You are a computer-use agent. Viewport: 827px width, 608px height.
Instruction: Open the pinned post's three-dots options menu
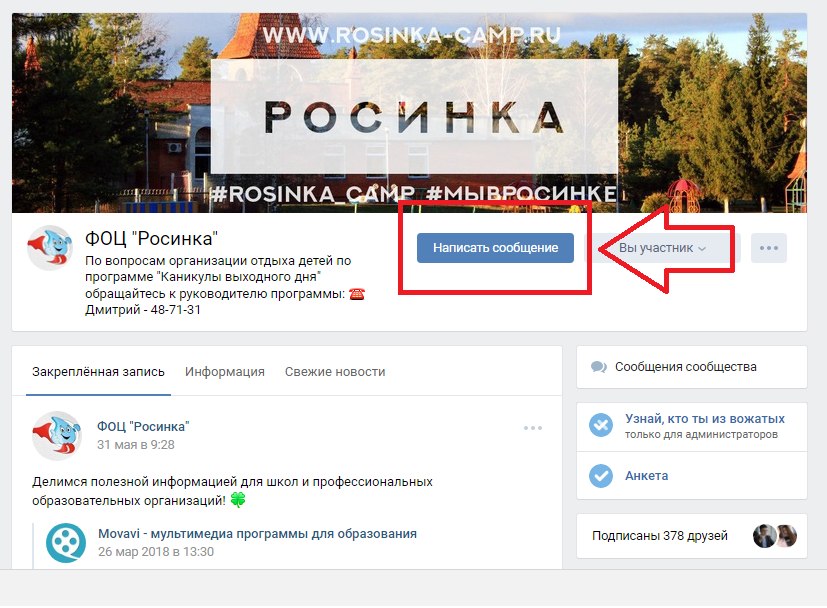click(533, 428)
